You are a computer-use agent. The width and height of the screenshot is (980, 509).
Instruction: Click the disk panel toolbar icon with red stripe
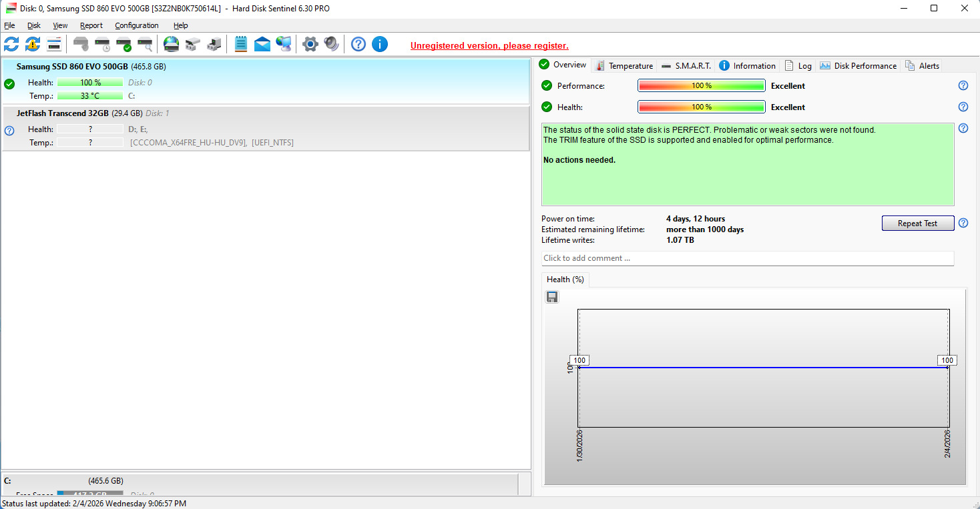pyautogui.click(x=54, y=44)
